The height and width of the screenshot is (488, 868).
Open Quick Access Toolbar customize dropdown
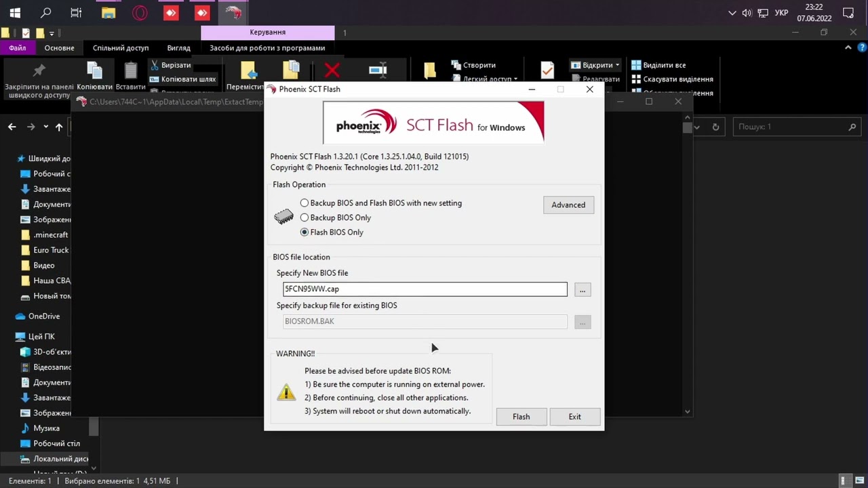(x=52, y=33)
